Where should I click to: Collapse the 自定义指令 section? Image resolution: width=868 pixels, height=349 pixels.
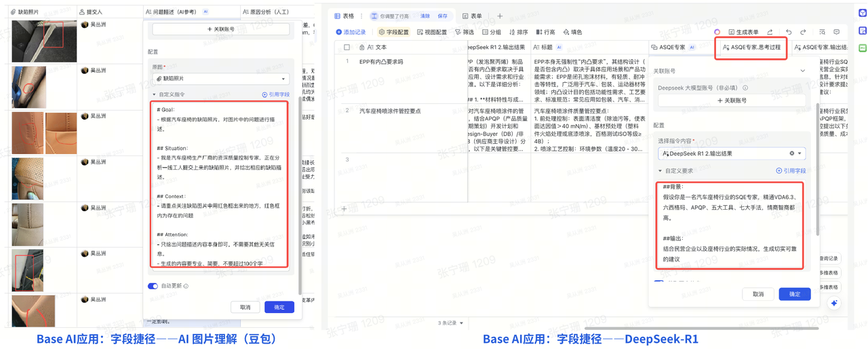pos(155,94)
